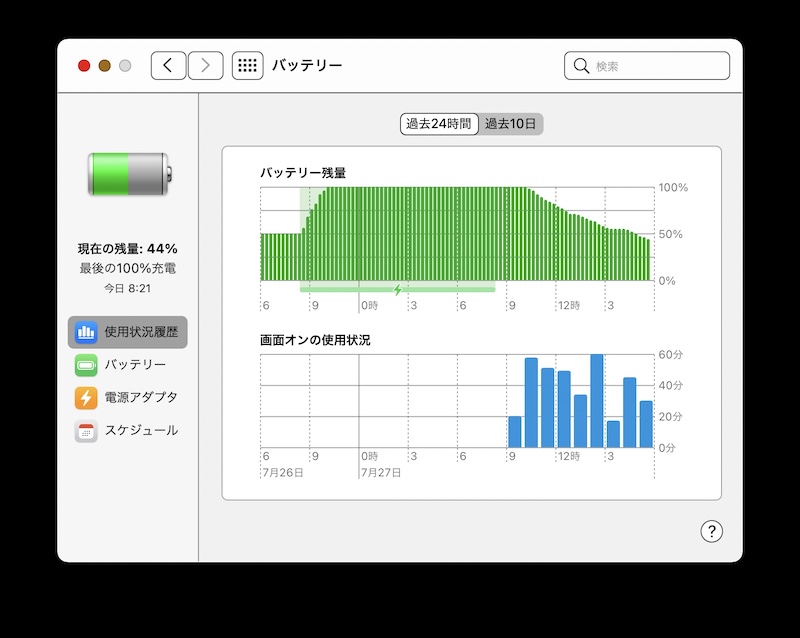
Task: Click the back navigation arrow
Action: (168, 65)
